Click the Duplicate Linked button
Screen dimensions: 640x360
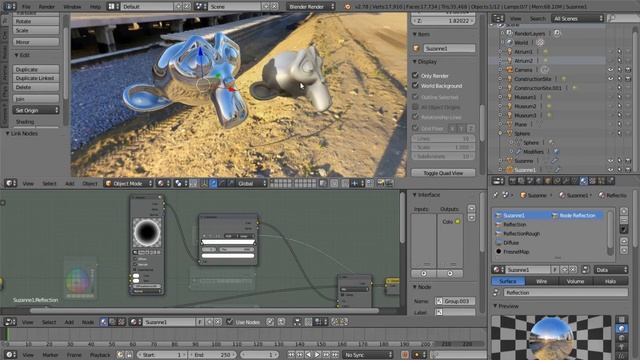(x=36, y=78)
